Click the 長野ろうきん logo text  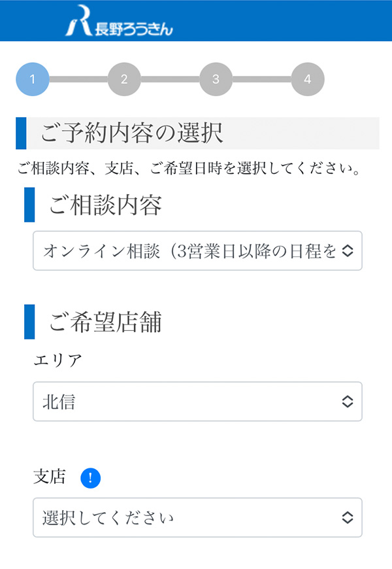pos(134,28)
